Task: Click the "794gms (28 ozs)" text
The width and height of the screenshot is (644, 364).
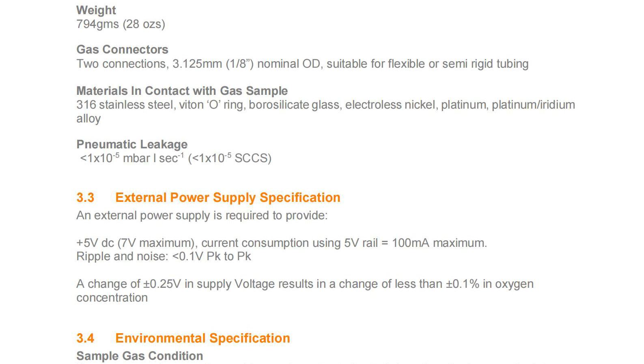Action: (121, 24)
